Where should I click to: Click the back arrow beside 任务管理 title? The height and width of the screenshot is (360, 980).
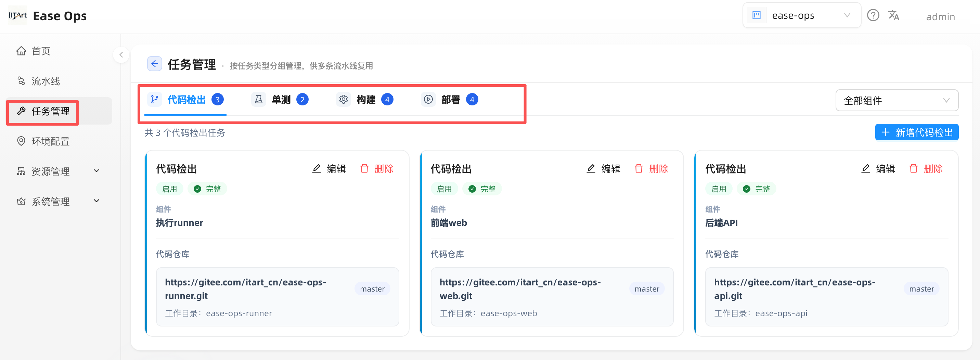[x=154, y=64]
